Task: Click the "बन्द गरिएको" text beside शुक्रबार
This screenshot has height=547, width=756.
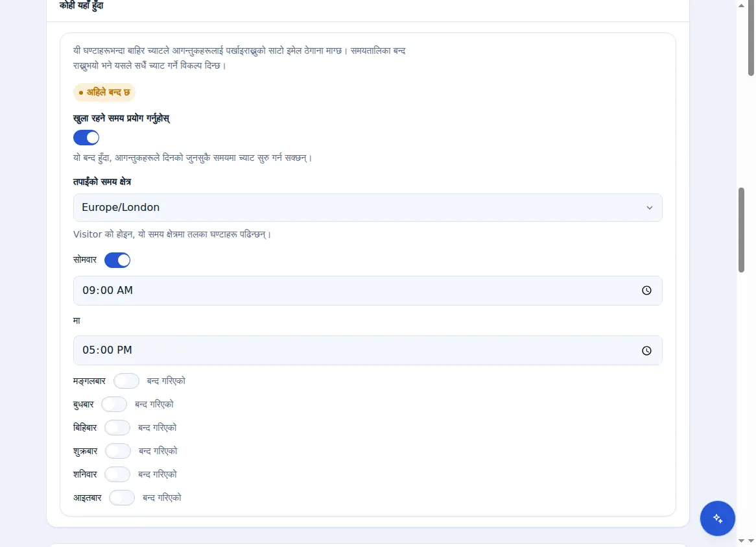Action: (x=158, y=451)
